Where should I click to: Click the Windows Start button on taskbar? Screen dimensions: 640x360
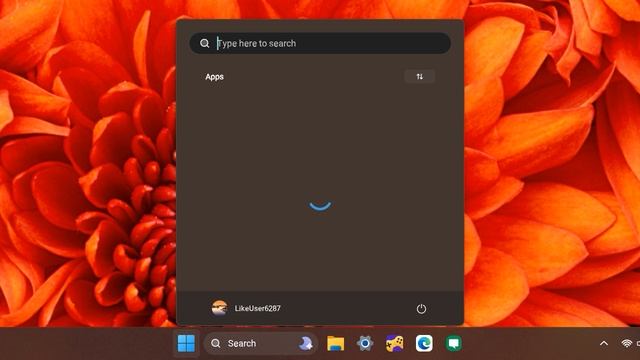(186, 343)
